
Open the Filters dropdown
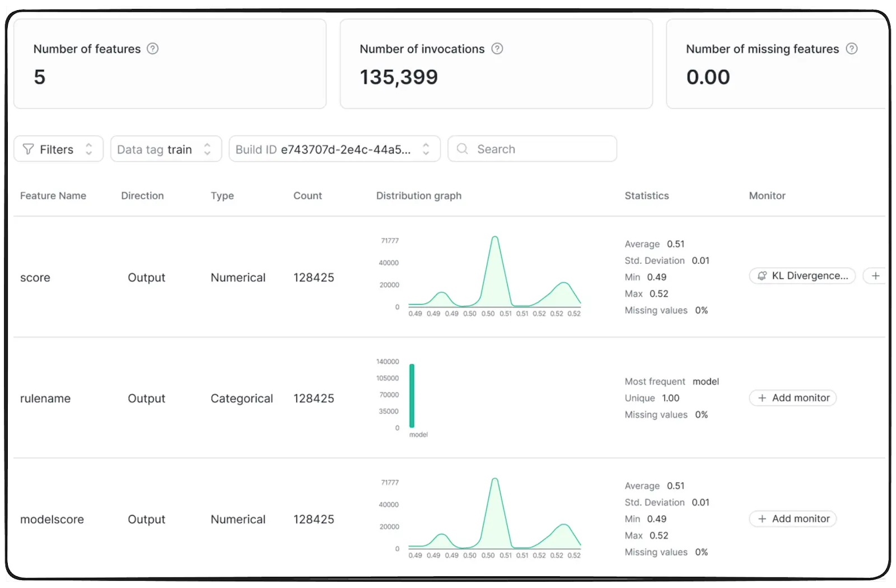pyautogui.click(x=58, y=149)
